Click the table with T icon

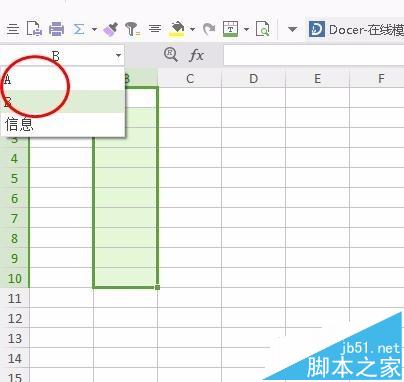230,29
